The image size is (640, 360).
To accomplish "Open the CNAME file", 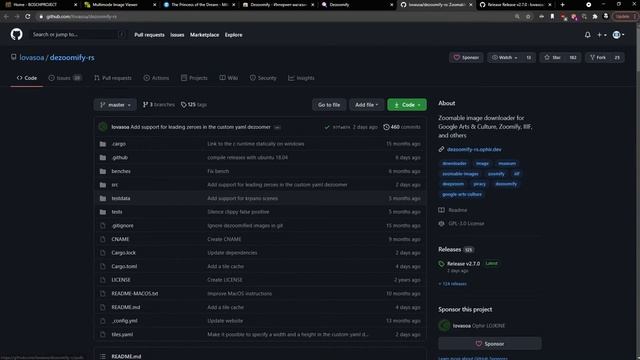I will pyautogui.click(x=120, y=239).
